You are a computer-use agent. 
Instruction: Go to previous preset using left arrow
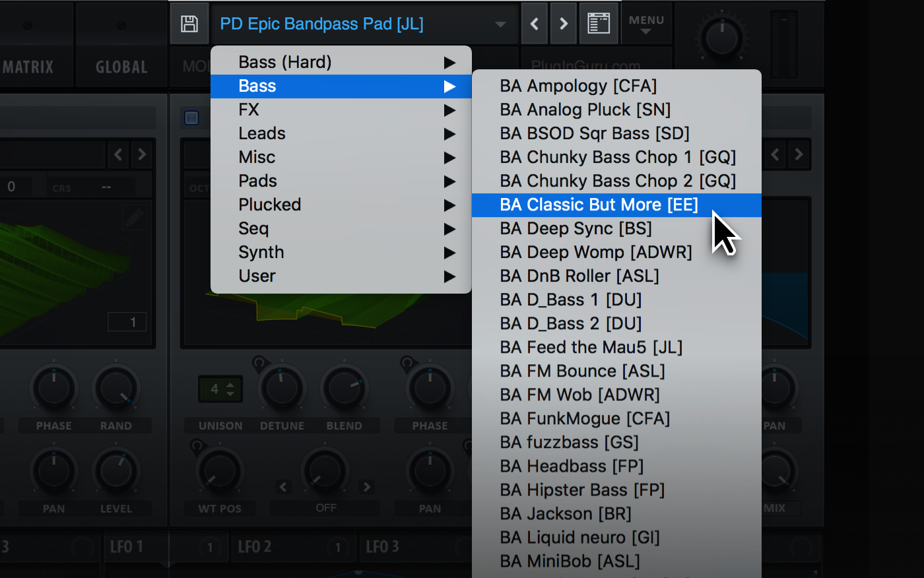(535, 24)
